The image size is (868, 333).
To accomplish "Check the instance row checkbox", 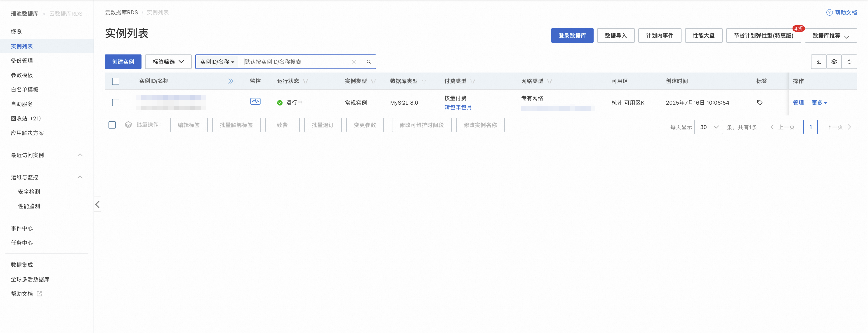I will [116, 103].
